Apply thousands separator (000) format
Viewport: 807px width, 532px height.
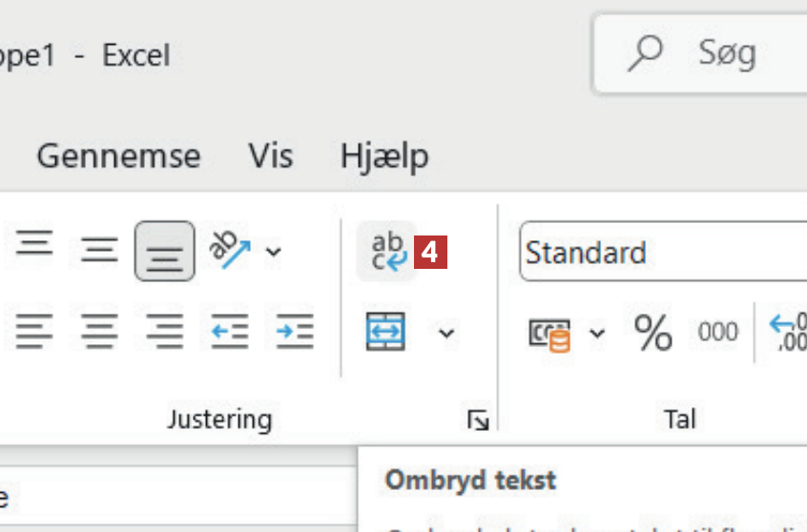click(717, 332)
